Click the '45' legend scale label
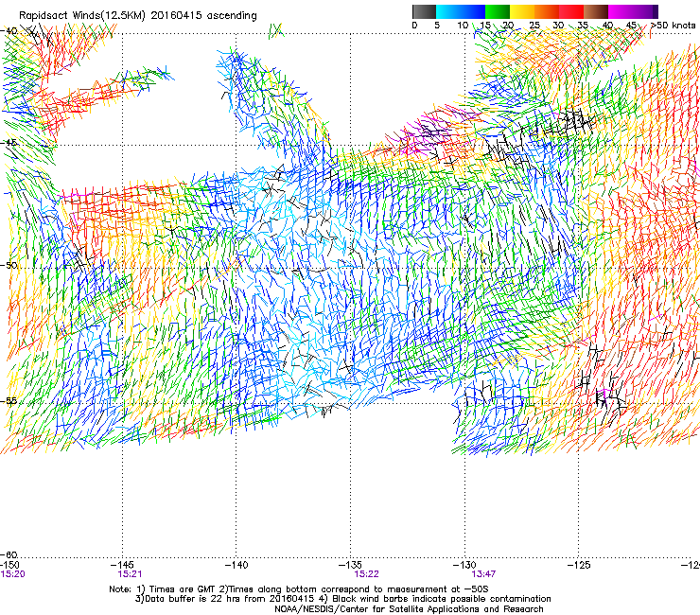Screen dimensions: 700x615 tap(631, 26)
